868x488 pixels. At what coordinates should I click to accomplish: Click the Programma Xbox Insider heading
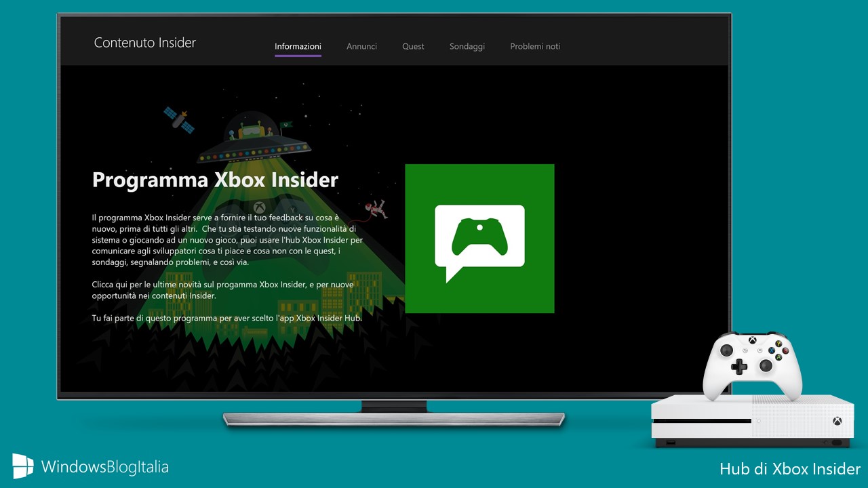(215, 180)
